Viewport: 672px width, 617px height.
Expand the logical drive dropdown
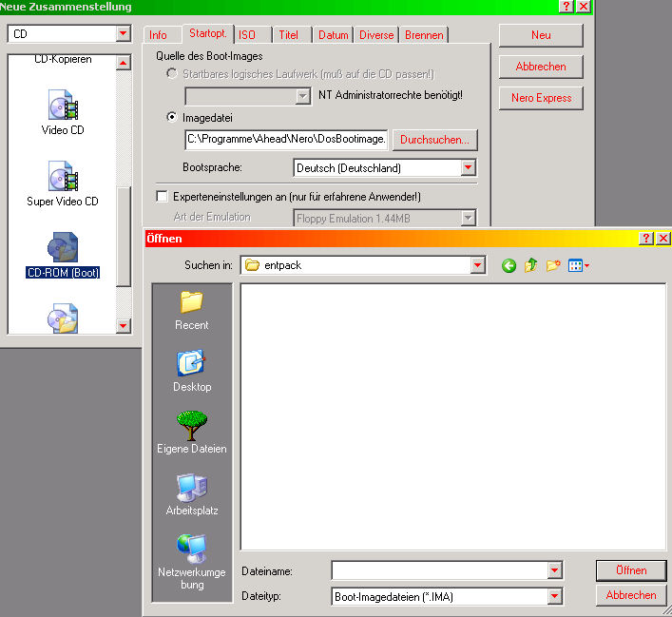tap(303, 96)
